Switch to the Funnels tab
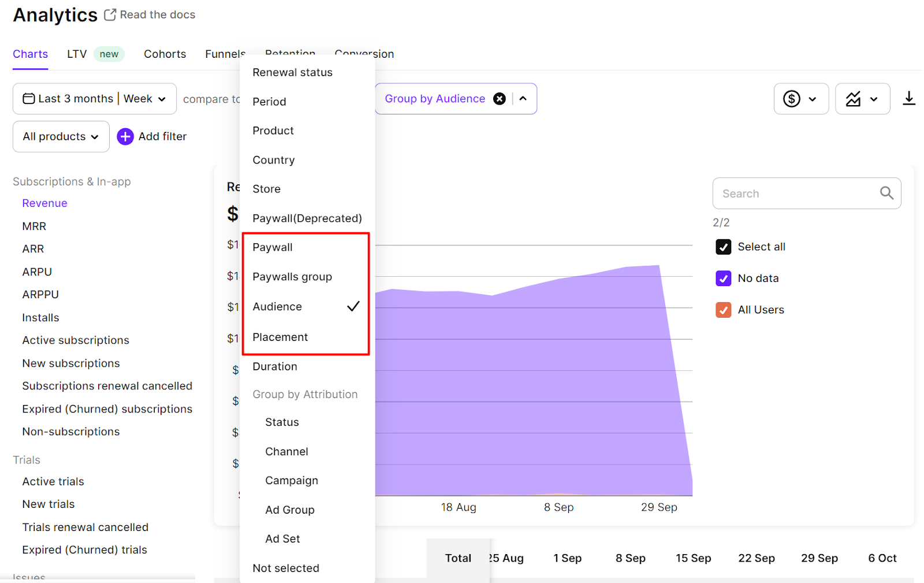Screen dimensions: 924x583 pos(225,54)
